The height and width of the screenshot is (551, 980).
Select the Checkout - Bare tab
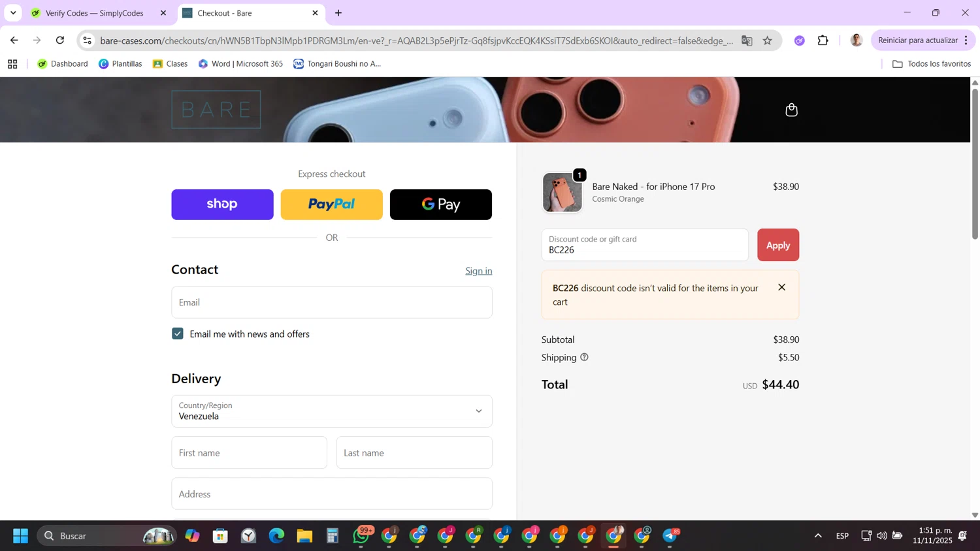pyautogui.click(x=252, y=13)
